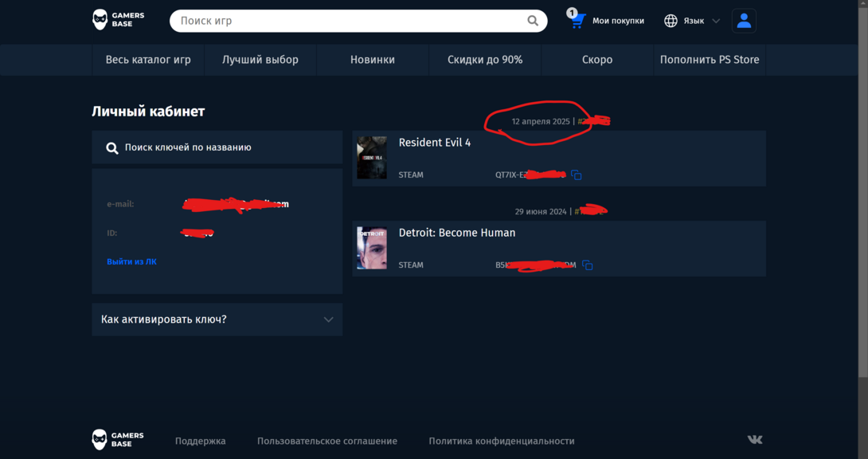Go to 'Скоро' section
This screenshot has width=868, height=459.
(597, 60)
